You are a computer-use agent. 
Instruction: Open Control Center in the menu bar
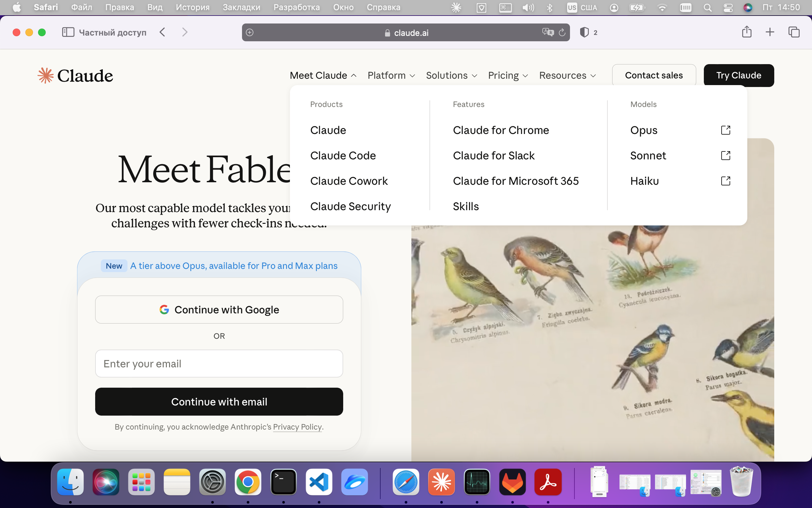[x=728, y=7]
